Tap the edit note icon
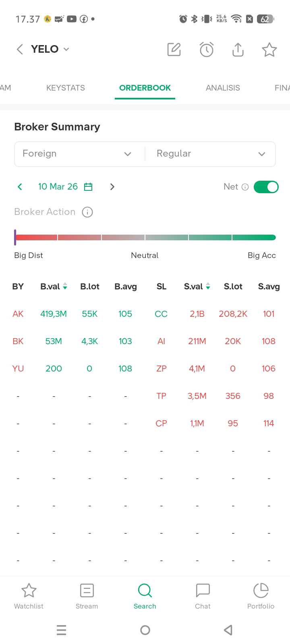Screen dimensions: 290x644 (174, 50)
